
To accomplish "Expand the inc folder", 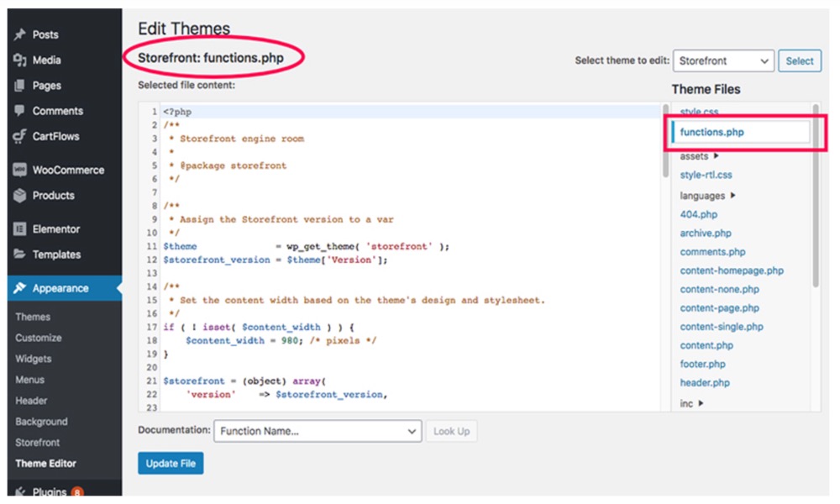I will [x=691, y=403].
